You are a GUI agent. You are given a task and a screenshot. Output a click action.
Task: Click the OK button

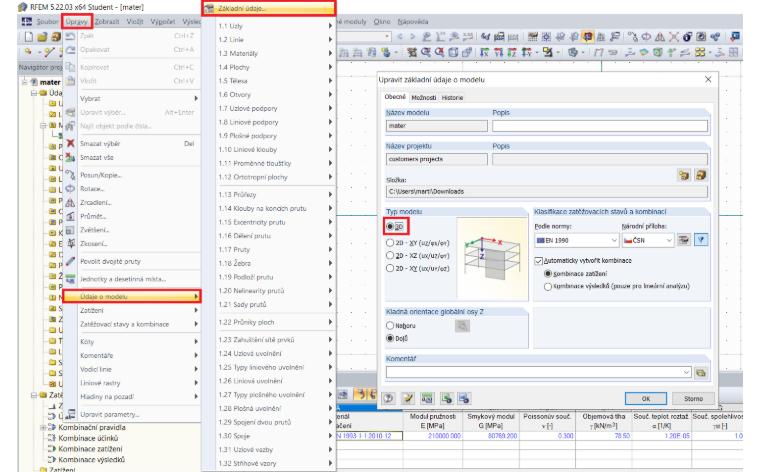click(646, 398)
